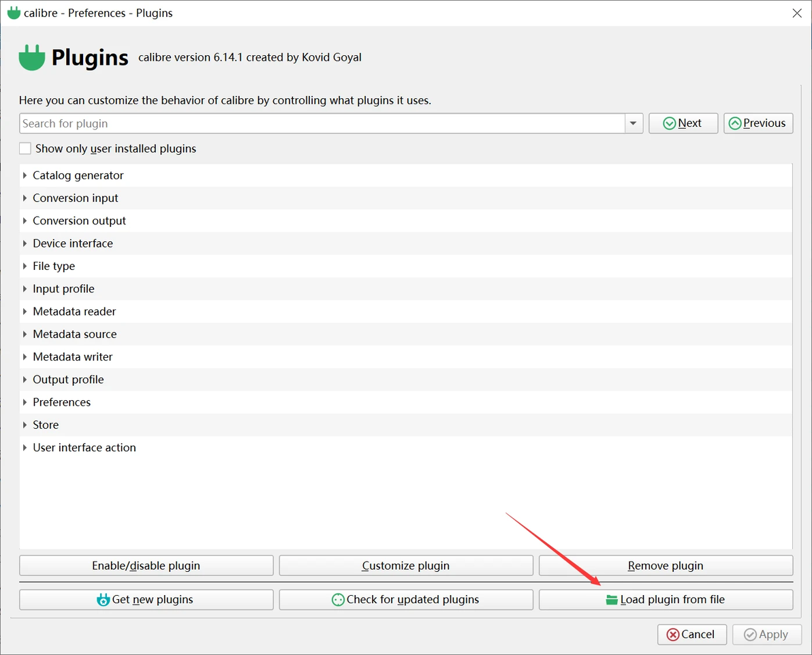Screen dimensions: 812x655
Task: Expand the Catalog generator category
Action: [x=25, y=176]
